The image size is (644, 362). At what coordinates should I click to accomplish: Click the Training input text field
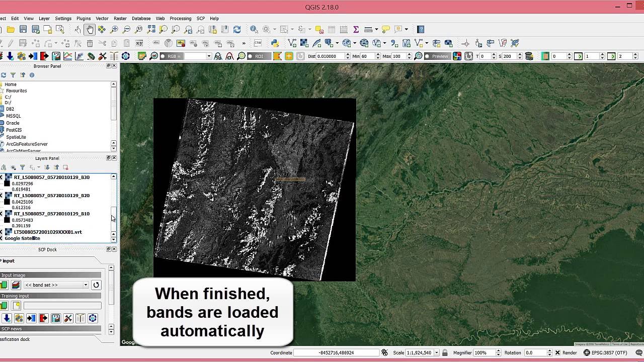62,306
